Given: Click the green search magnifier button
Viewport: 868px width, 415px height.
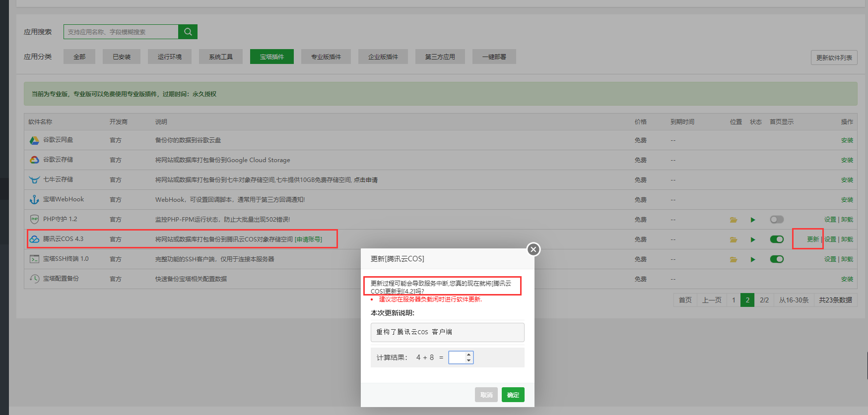Looking at the screenshot, I should pyautogui.click(x=188, y=32).
